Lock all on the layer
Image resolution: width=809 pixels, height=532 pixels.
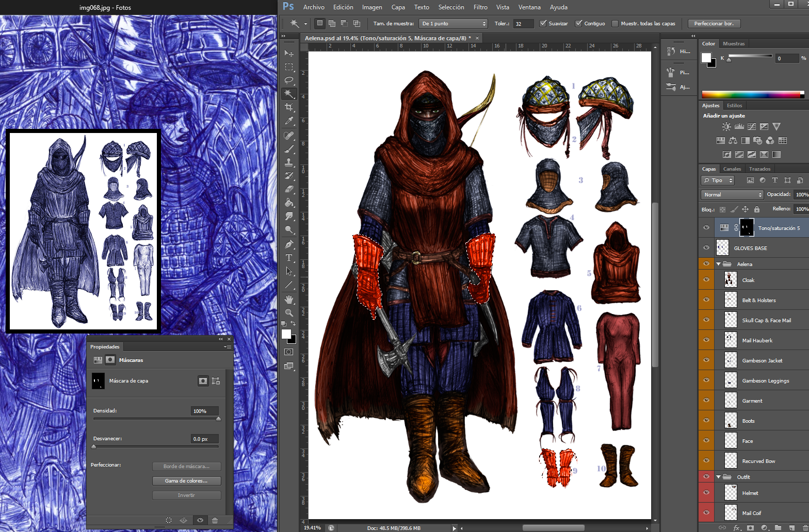point(757,209)
